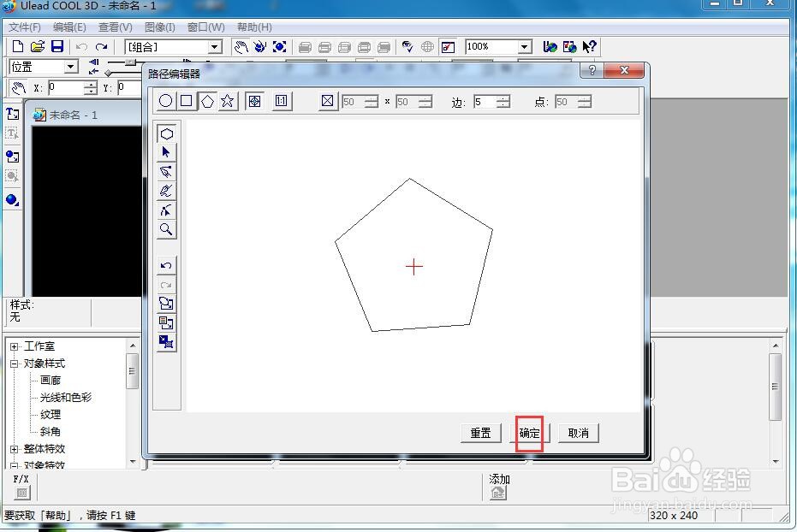Click the convert text-to-graphics icon
The image size is (797, 532).
pos(166,322)
